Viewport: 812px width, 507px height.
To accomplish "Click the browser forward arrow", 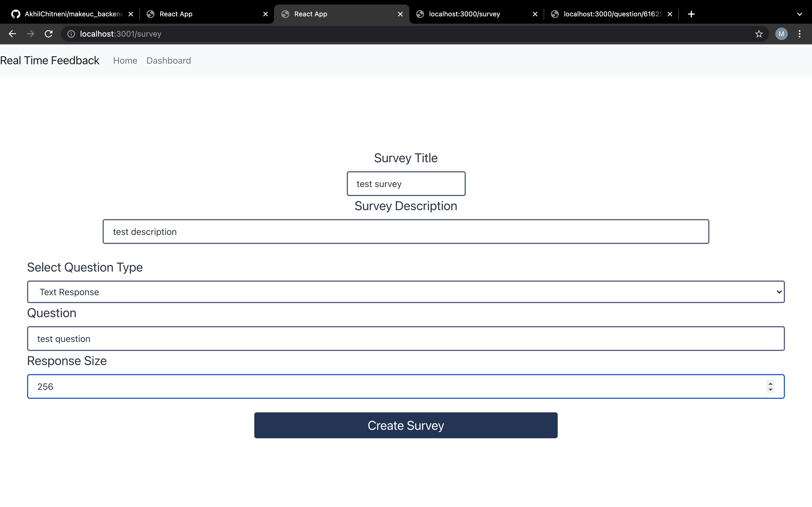I will (30, 34).
